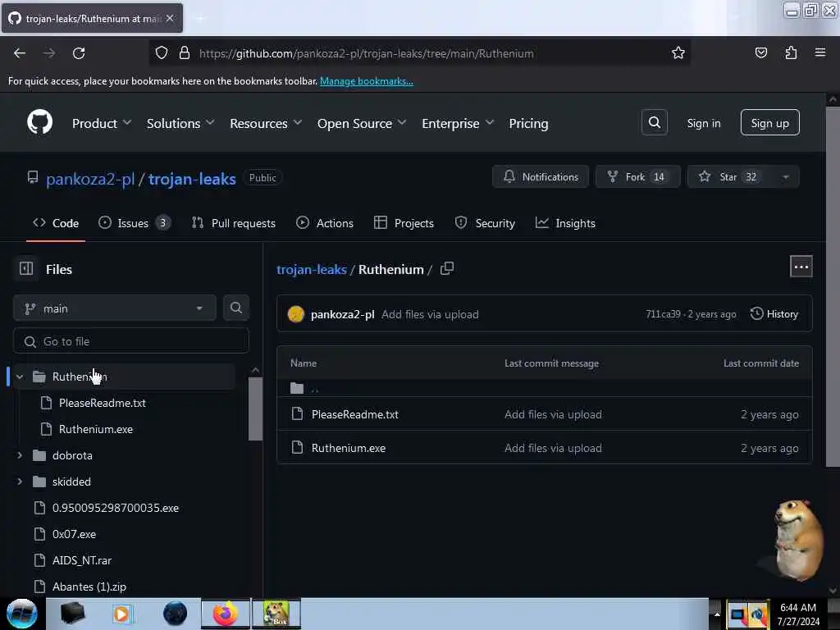Click the tracking protection shield icon
840x630 pixels.
pyautogui.click(x=162, y=53)
